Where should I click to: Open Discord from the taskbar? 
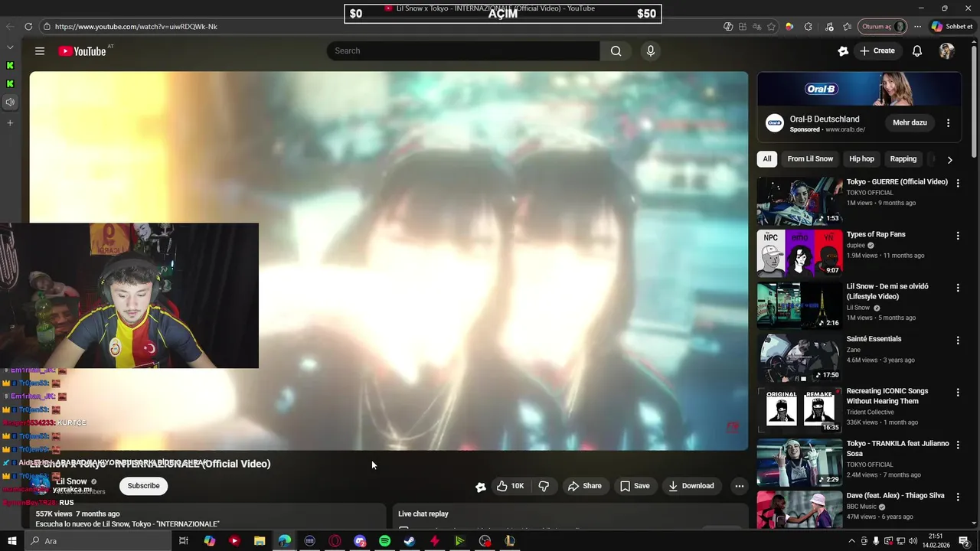tap(360, 541)
